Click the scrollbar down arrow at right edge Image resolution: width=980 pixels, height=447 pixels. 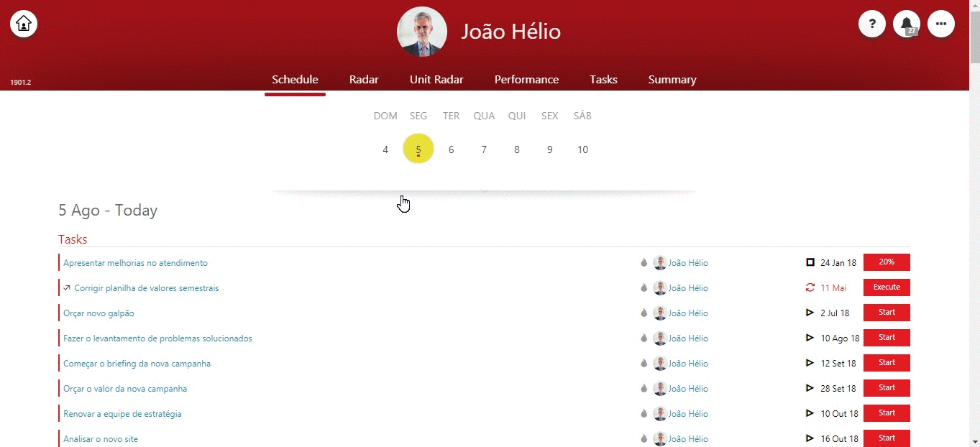click(x=974, y=441)
